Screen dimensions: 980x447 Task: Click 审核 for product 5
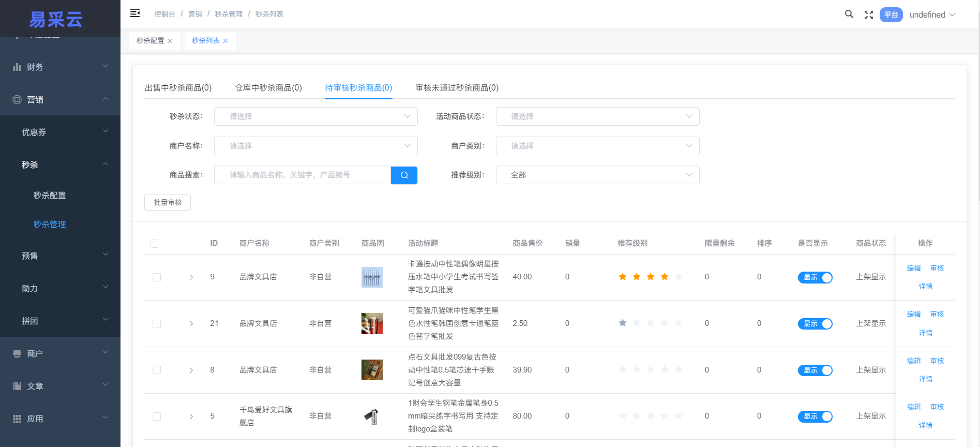[x=937, y=407]
